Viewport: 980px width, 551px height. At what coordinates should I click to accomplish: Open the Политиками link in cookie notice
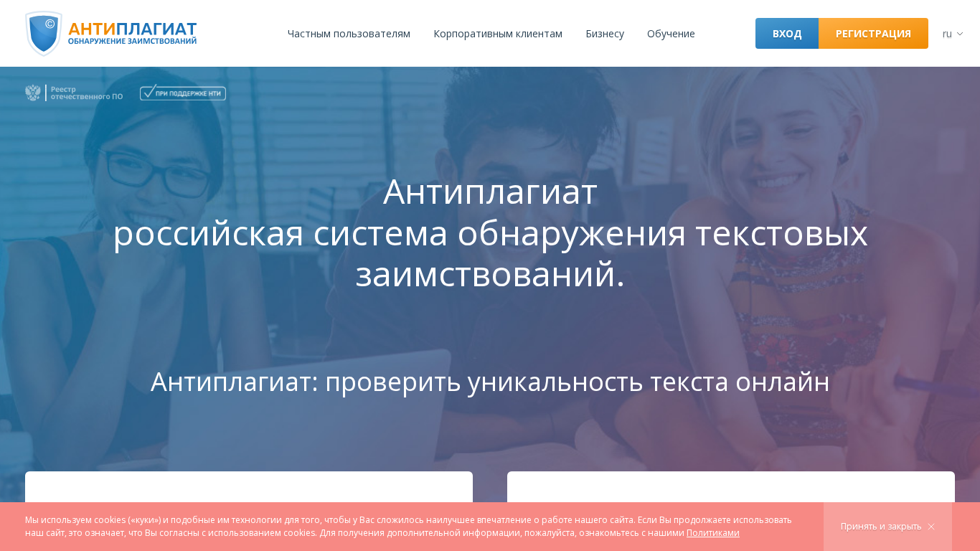point(712,533)
